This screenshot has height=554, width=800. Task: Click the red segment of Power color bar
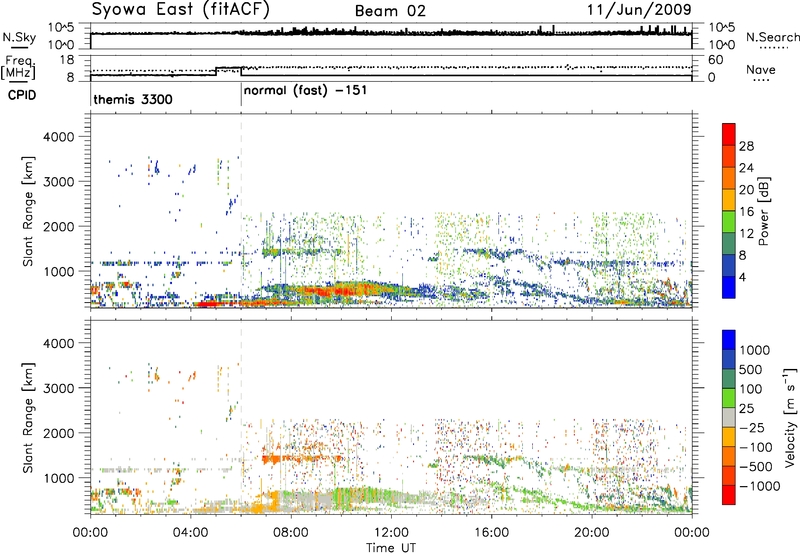[x=729, y=134]
